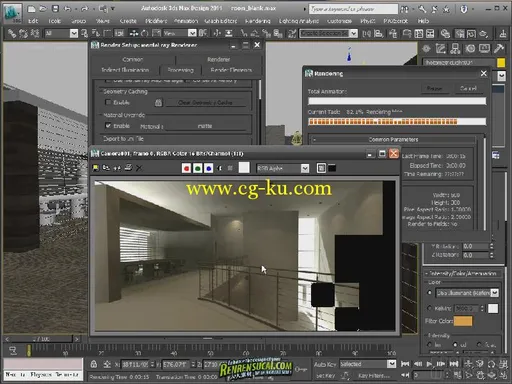The width and height of the screenshot is (512, 384).
Task: Open Key Filters button
Action: 374,376
